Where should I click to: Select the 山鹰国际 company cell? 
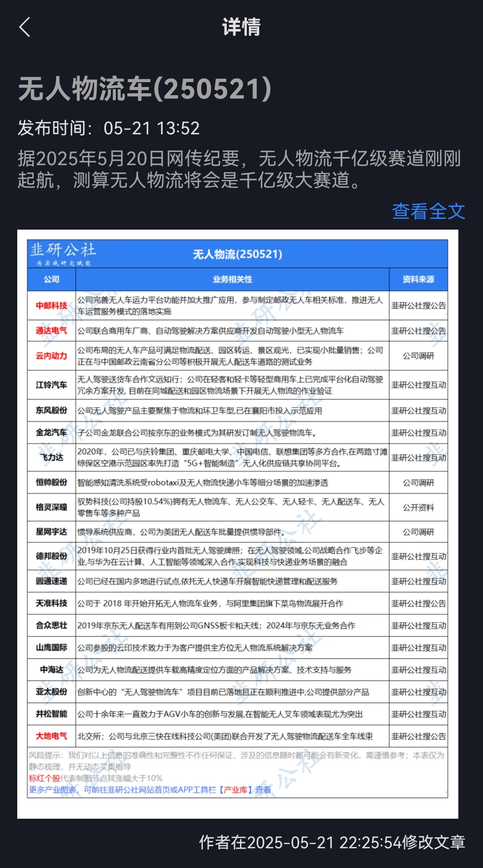click(51, 648)
